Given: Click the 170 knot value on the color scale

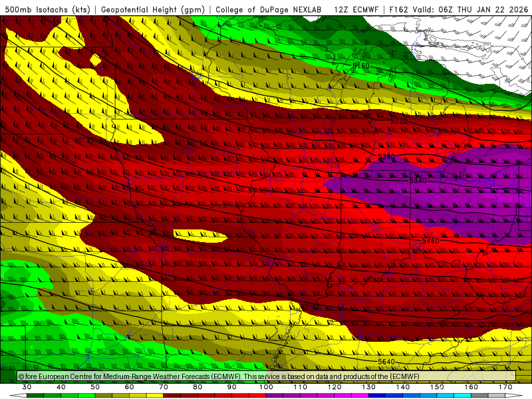Looking at the screenshot, I should tap(505, 387).
